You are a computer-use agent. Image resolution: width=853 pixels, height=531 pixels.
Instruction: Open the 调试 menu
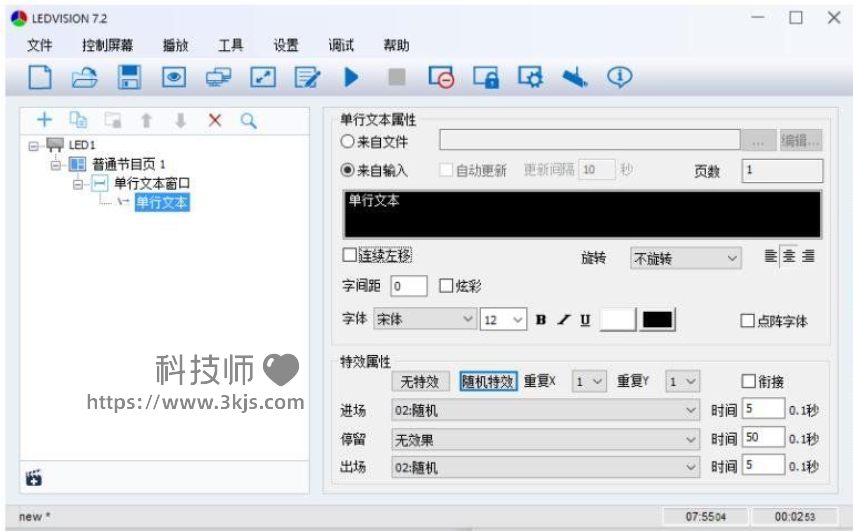pyautogui.click(x=341, y=45)
